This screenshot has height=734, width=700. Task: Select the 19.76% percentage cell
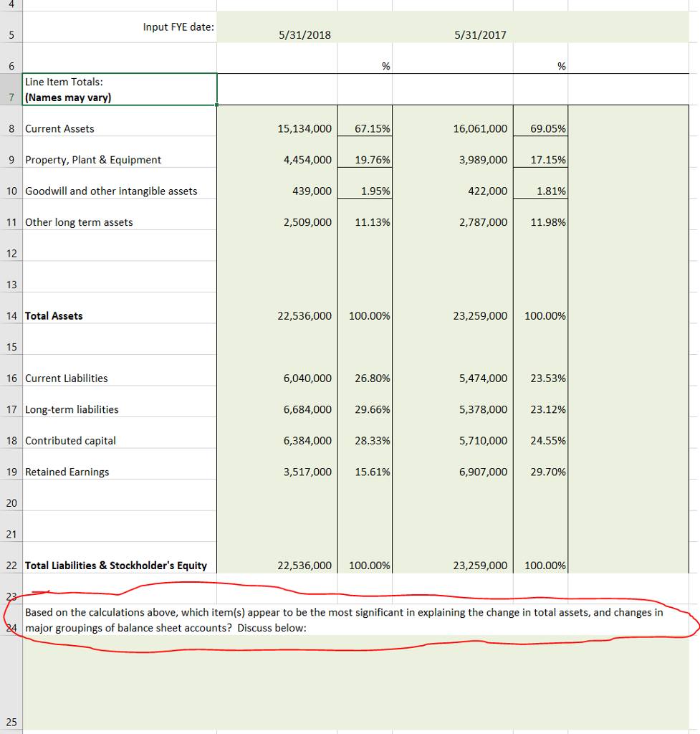click(365, 152)
